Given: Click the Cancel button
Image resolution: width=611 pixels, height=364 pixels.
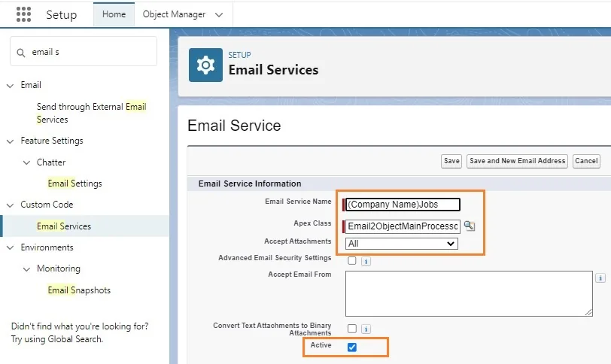Looking at the screenshot, I should (x=586, y=161).
